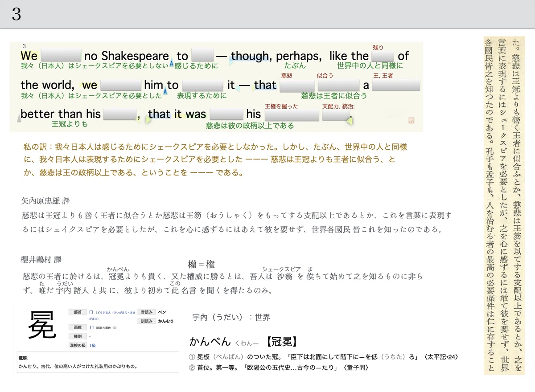This screenshot has height=392, width=535.
Task: Click the reading かんむり next to 訓読み
Action: pos(166,321)
